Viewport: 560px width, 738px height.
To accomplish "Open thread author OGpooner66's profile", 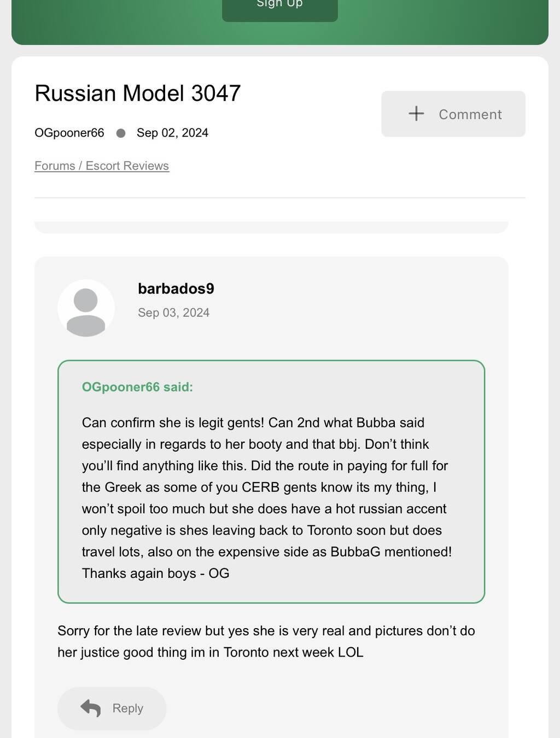I will [x=69, y=133].
